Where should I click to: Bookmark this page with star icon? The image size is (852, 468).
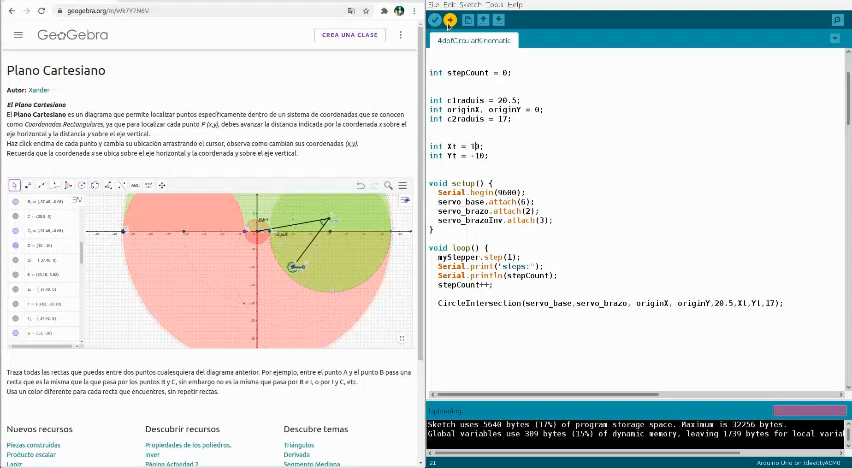(366, 11)
